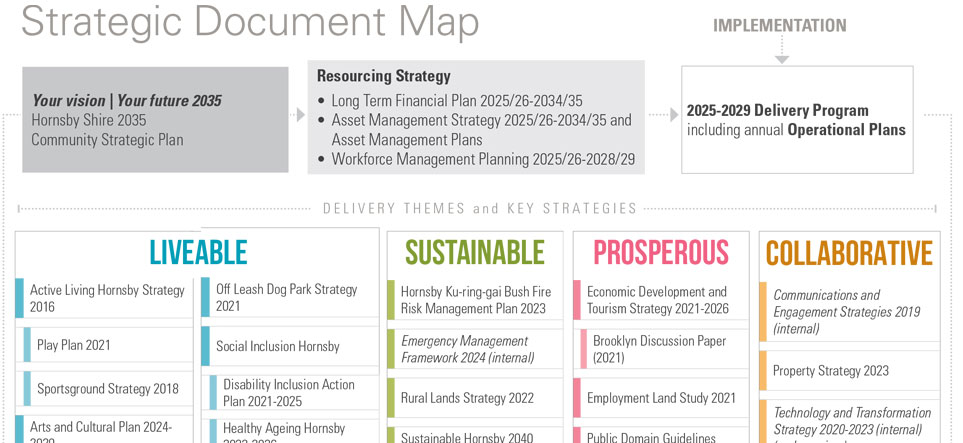963x443 pixels.
Task: Click 'Workforce Management Planning 2025/26-2028/29' bullet
Action: (483, 159)
